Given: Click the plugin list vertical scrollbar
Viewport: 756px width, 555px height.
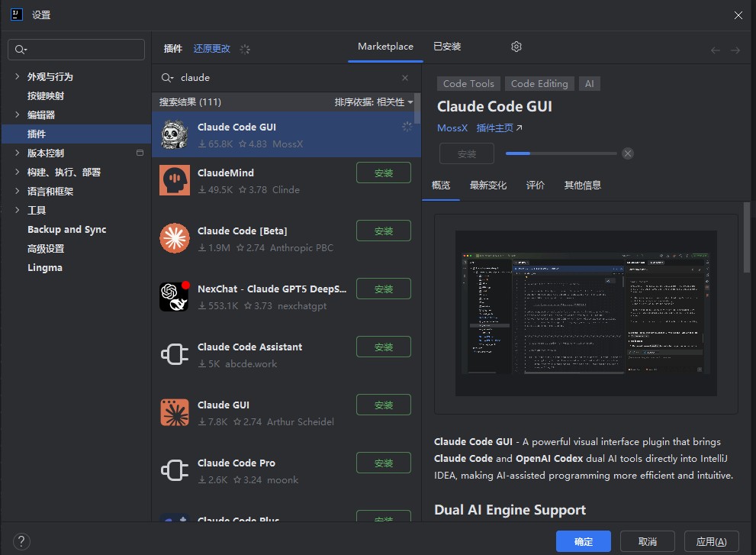Looking at the screenshot, I should pyautogui.click(x=417, y=108).
